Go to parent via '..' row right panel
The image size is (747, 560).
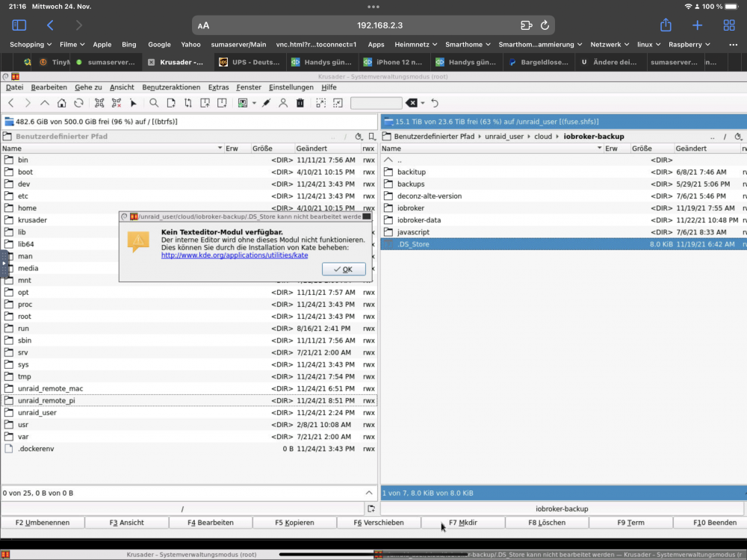click(563, 160)
